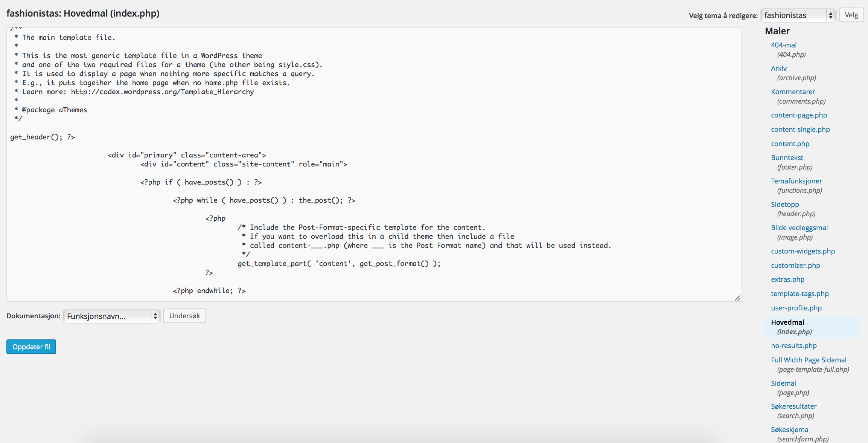Open the Bunntekst footer template
The width and height of the screenshot is (868, 443).
(787, 157)
